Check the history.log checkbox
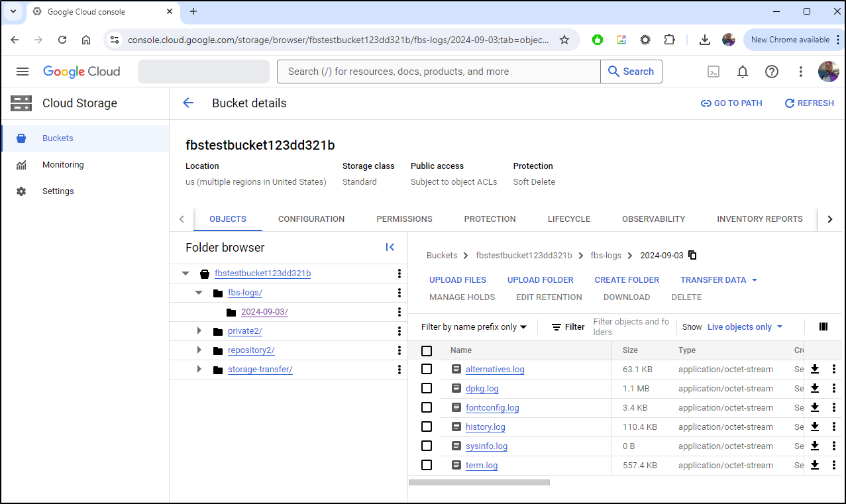 click(427, 427)
